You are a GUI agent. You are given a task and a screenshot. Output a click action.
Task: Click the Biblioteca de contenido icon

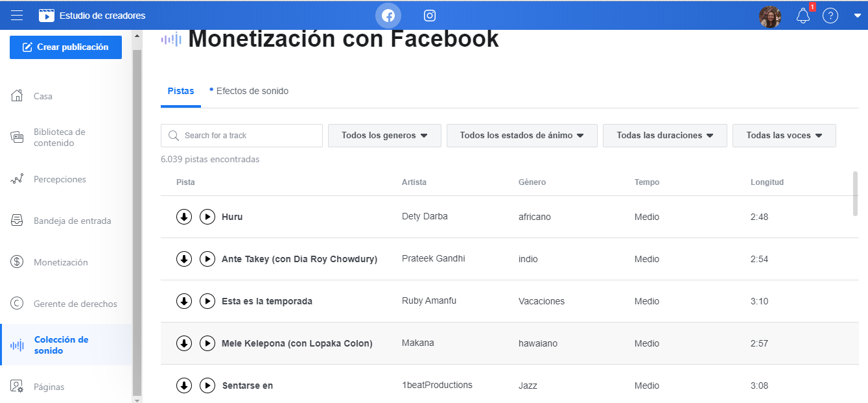pos(18,137)
